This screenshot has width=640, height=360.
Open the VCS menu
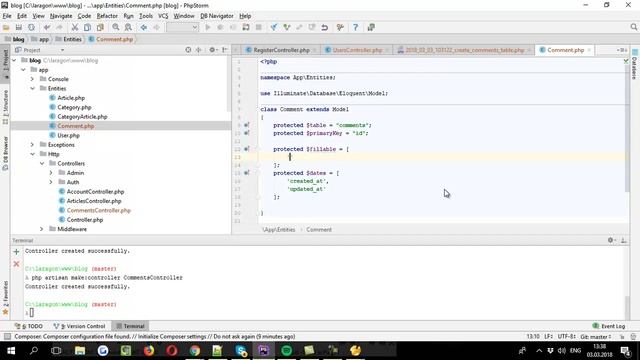[x=163, y=16]
